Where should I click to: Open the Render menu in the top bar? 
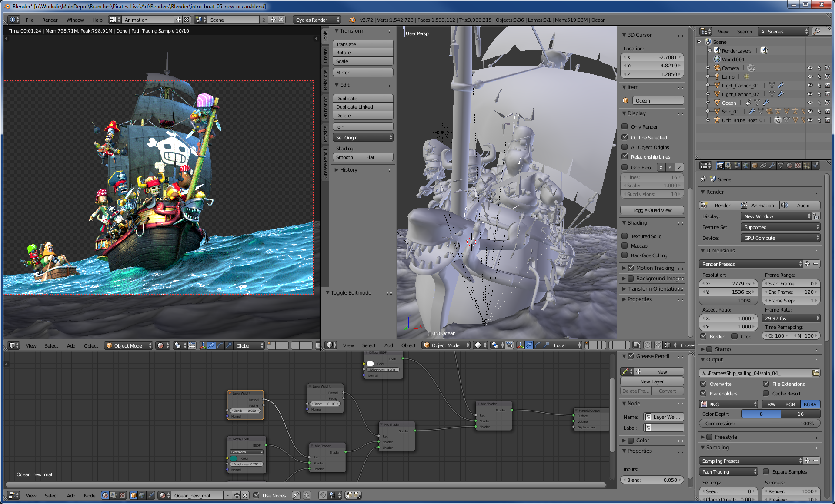50,20
